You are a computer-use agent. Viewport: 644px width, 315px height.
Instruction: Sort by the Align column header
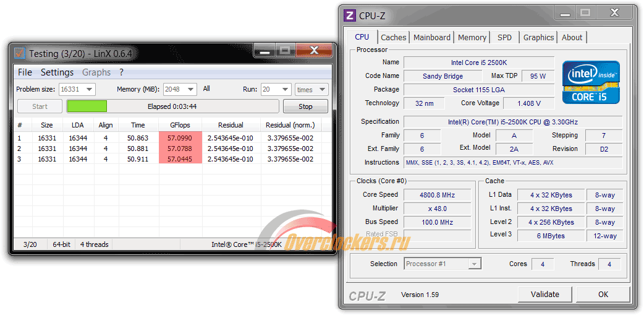pyautogui.click(x=106, y=125)
